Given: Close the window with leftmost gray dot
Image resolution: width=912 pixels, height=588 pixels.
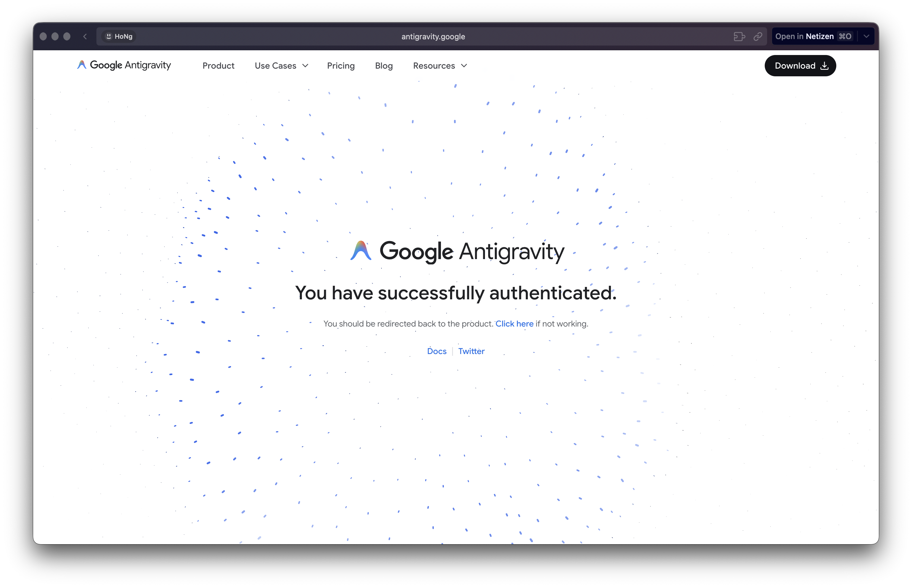Looking at the screenshot, I should tap(43, 37).
